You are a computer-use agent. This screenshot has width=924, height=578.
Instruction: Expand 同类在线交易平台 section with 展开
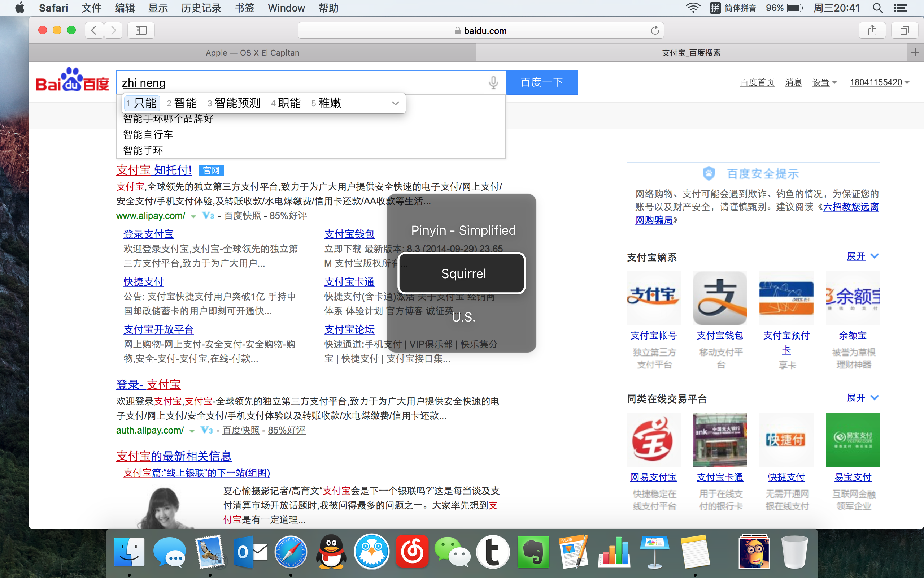click(x=863, y=398)
